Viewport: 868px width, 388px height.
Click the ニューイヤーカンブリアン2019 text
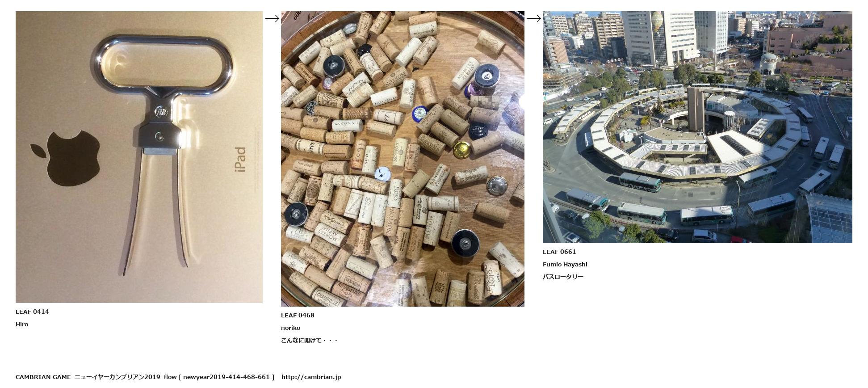point(117,377)
